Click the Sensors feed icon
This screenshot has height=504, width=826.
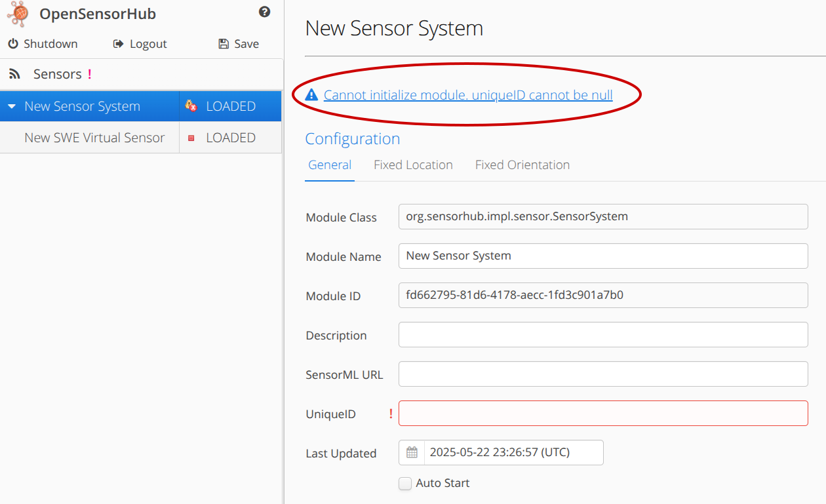(x=15, y=74)
